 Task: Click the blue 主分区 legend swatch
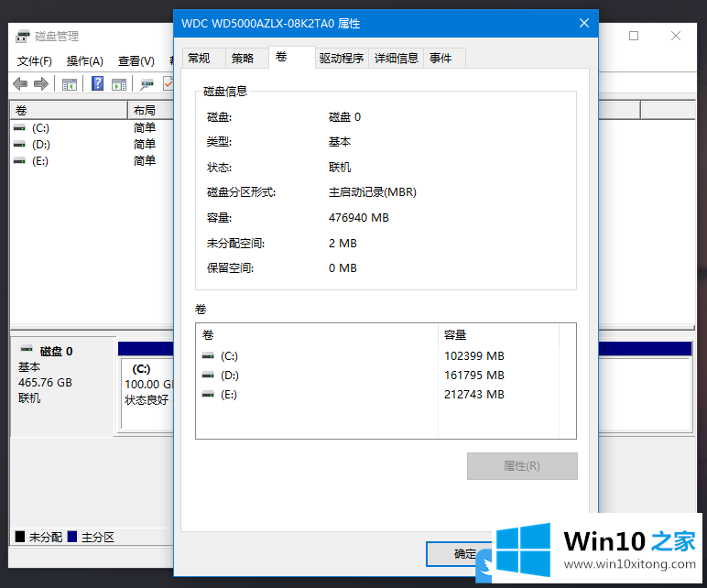coord(72,537)
